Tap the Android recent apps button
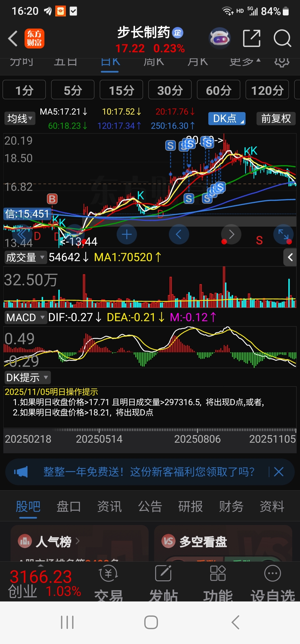300x644 pixels. [x=67, y=622]
